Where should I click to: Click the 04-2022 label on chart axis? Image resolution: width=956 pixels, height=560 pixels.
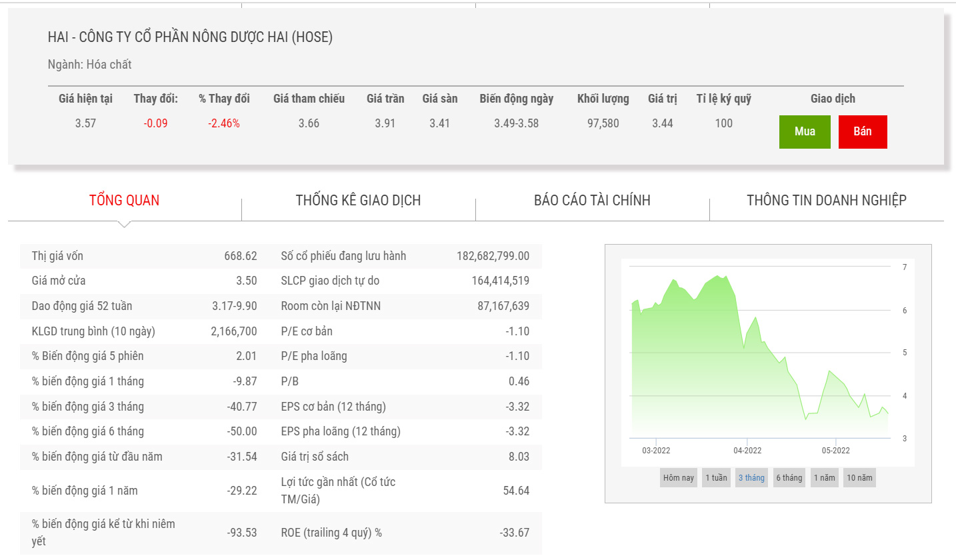pos(747,451)
